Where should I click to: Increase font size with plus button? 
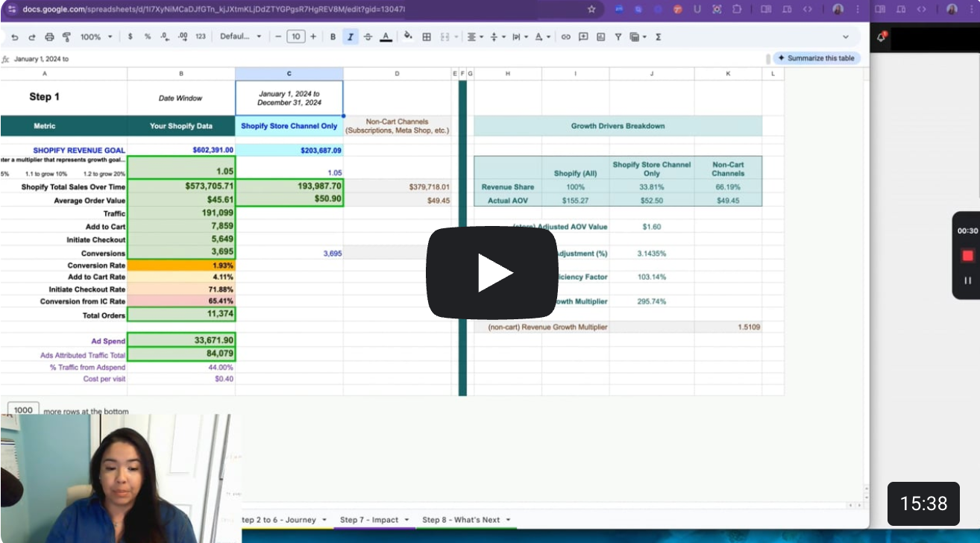pyautogui.click(x=313, y=37)
